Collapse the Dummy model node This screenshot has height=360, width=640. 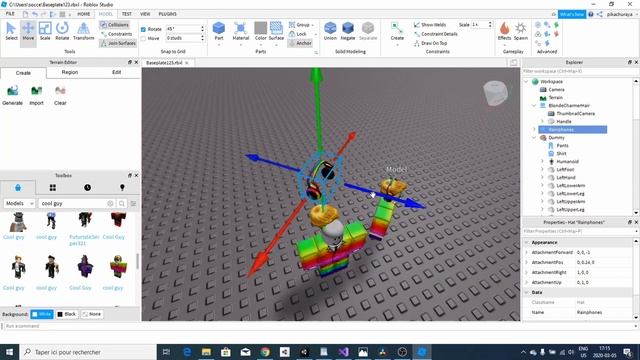[534, 138]
